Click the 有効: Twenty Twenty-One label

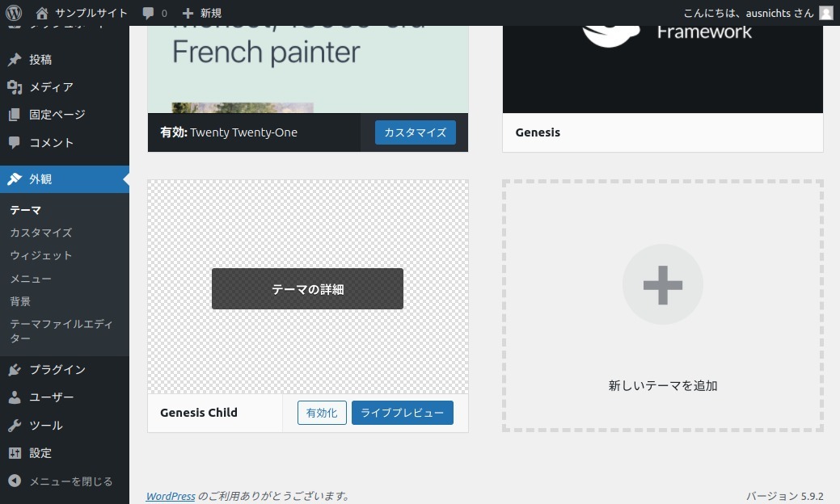click(x=229, y=132)
